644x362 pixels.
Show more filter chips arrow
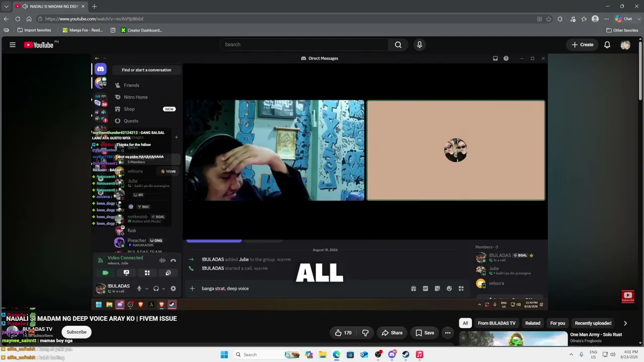point(625,323)
